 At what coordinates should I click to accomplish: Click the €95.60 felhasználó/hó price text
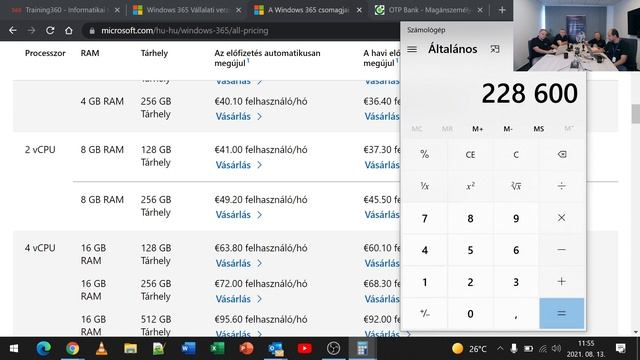point(261,319)
